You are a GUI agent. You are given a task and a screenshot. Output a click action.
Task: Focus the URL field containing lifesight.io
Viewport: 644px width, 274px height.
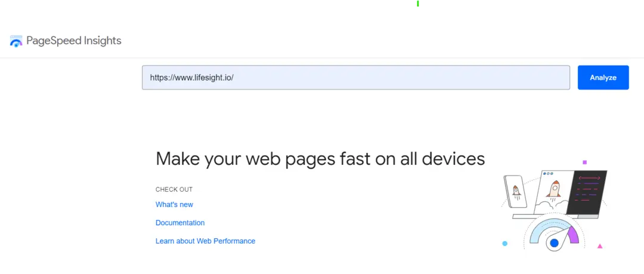click(356, 78)
